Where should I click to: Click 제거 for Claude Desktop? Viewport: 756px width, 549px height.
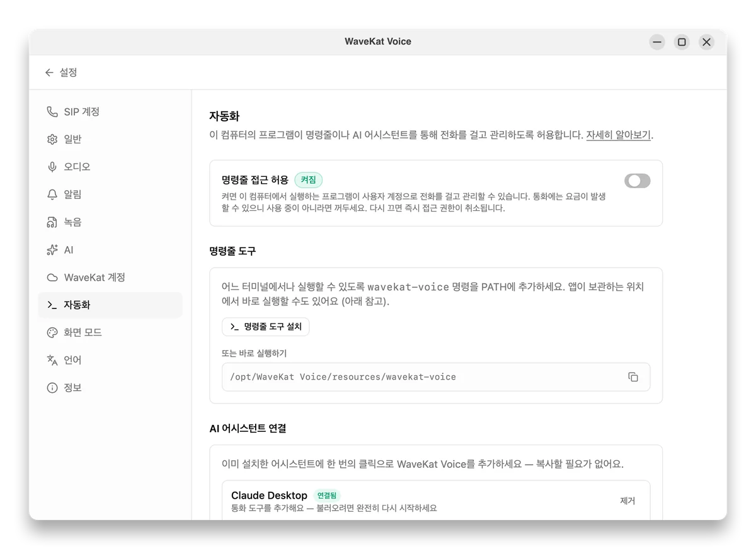tap(627, 501)
